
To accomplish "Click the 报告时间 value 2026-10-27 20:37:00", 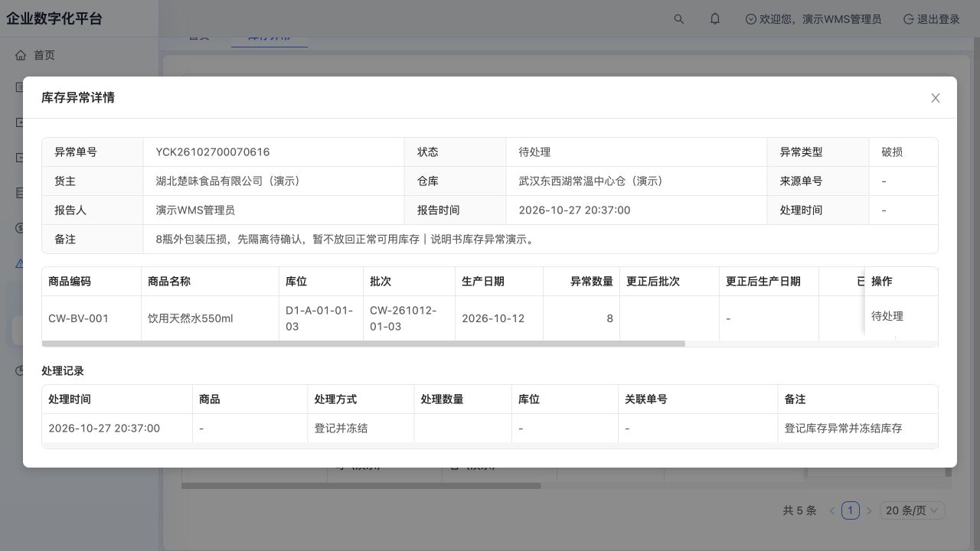I will click(x=574, y=210).
